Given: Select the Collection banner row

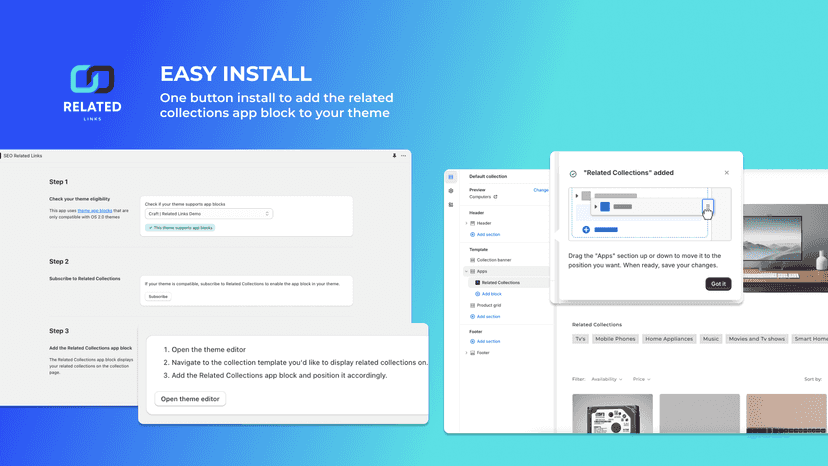Looking at the screenshot, I should [507, 260].
